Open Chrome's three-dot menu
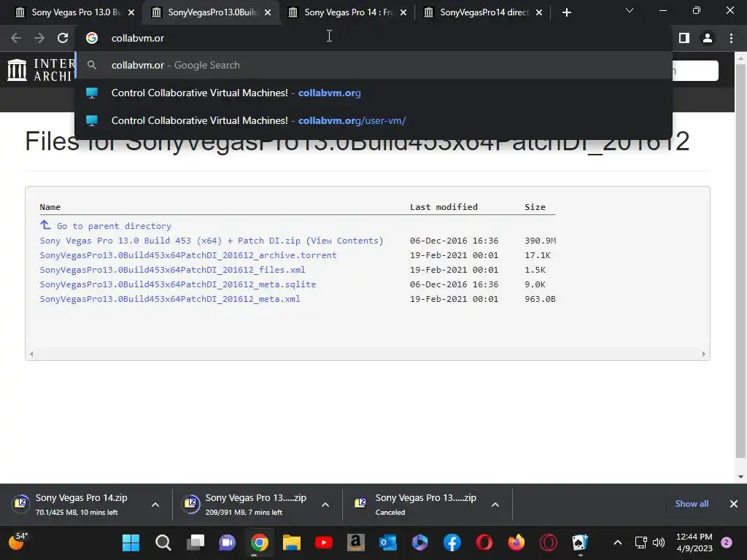 click(x=731, y=38)
